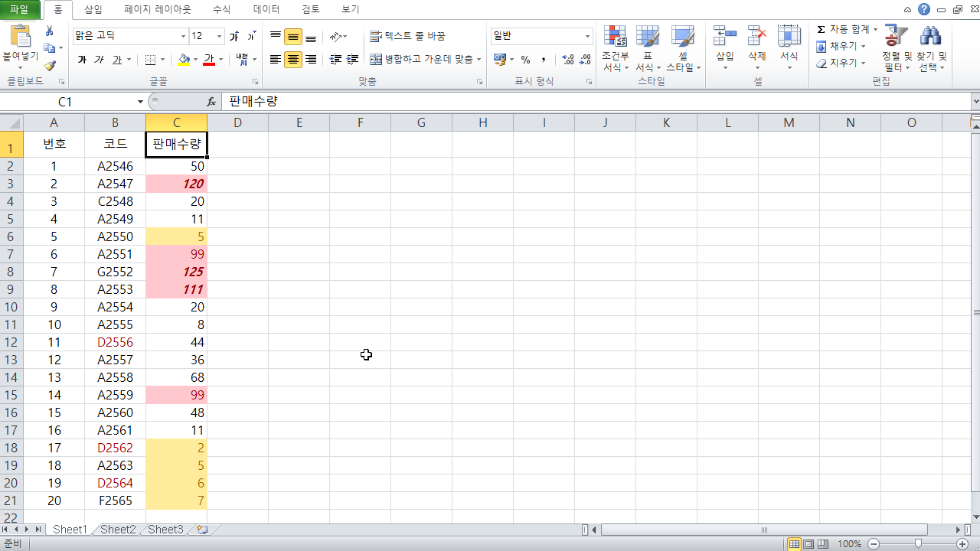The height and width of the screenshot is (551, 980).
Task: Switch to the 삽입 ribbon tab
Action: pos(93,9)
